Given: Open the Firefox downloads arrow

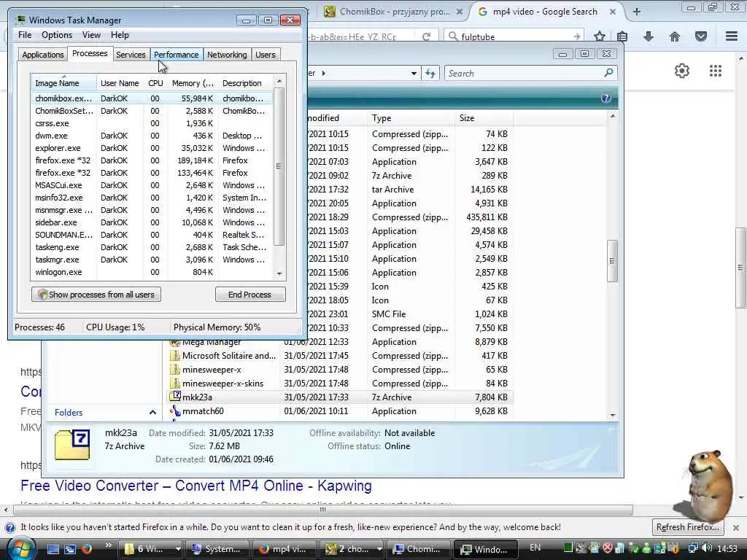Looking at the screenshot, I should point(649,36).
